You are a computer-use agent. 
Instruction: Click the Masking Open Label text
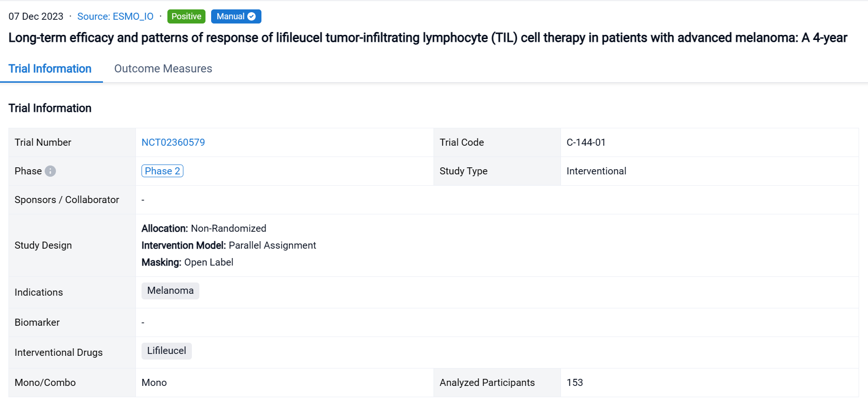187,262
